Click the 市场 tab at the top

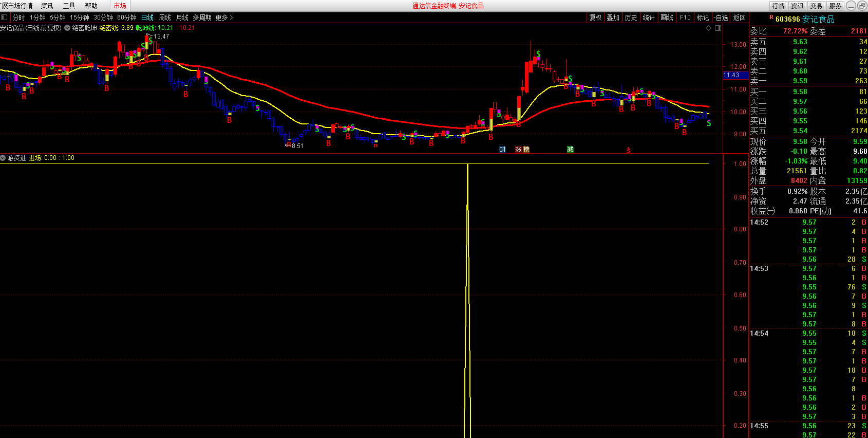120,6
